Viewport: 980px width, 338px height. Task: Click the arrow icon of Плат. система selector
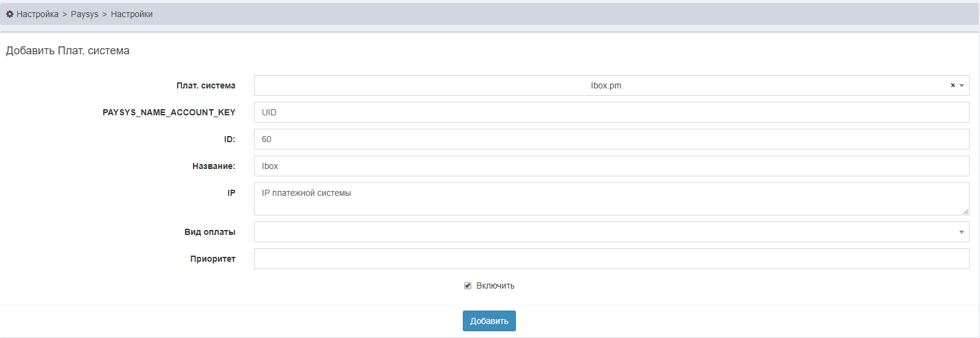(962, 85)
